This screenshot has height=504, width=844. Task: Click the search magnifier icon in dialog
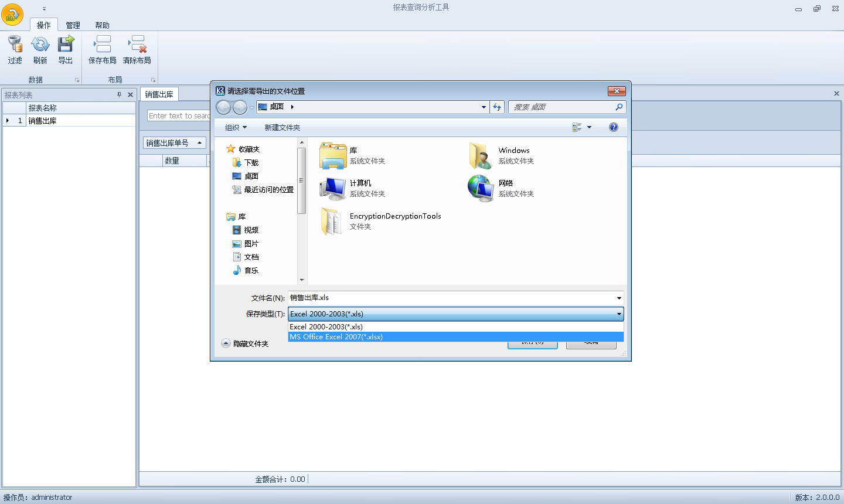click(x=619, y=107)
